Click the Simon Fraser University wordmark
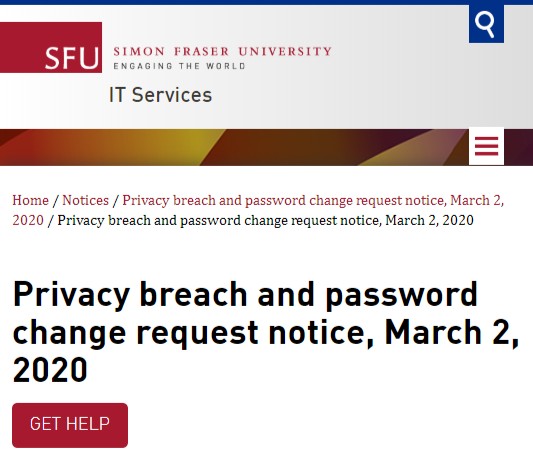Image resolution: width=533 pixels, height=461 pixels. click(x=223, y=52)
